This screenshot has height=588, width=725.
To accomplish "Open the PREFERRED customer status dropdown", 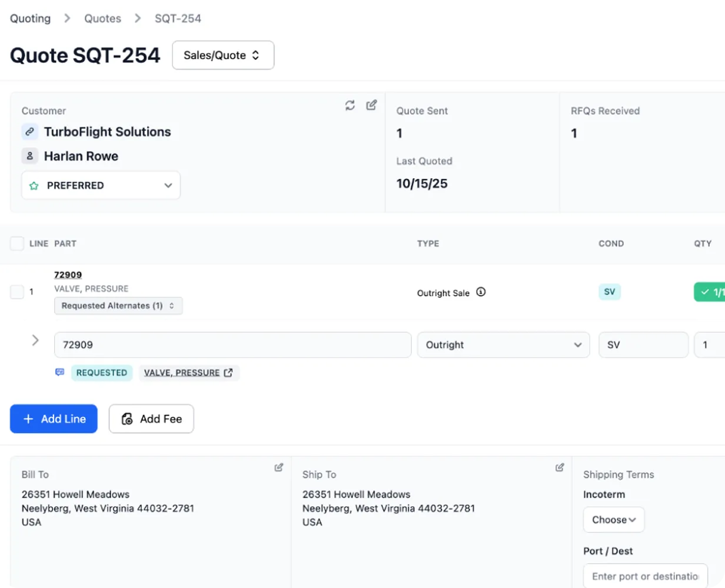I will (100, 185).
